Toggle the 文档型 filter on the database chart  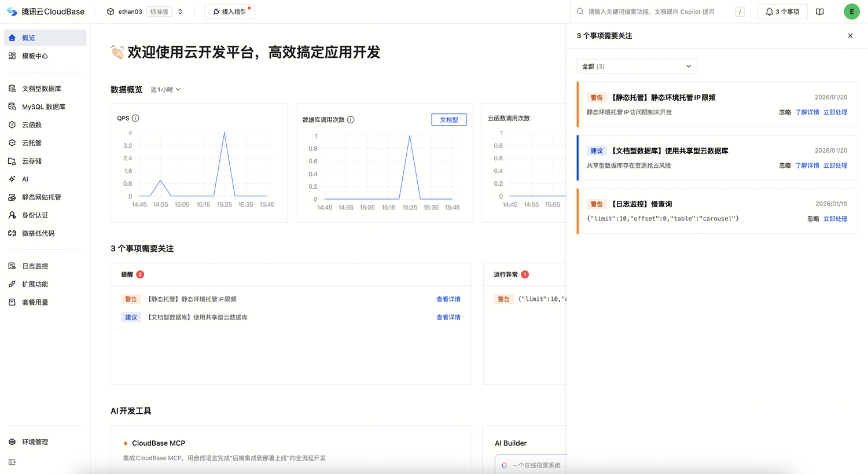[x=448, y=119]
